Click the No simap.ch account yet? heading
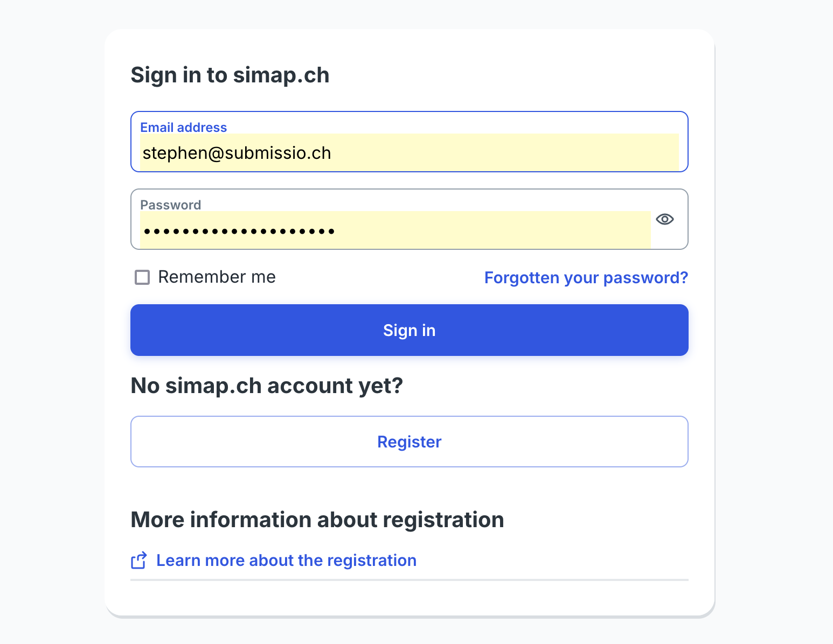 [267, 386]
